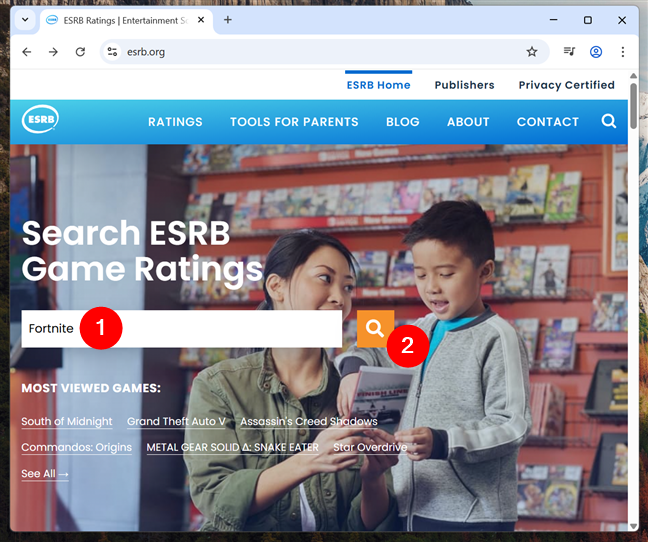This screenshot has width=648, height=542.
Task: Close the ESRB Ratings tab
Action: pos(201,20)
